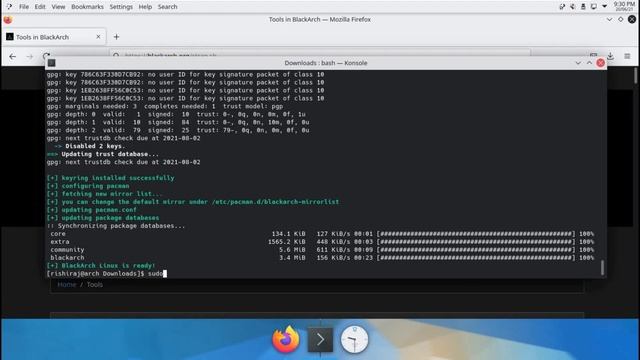The height and width of the screenshot is (360, 640).
Task: Minimize the Konsole window
Action: pyautogui.click(x=578, y=63)
